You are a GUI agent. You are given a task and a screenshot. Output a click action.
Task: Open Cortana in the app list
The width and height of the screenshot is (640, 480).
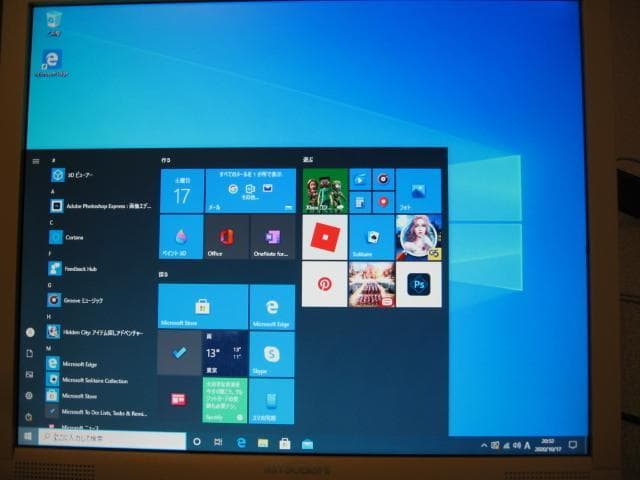click(x=100, y=237)
